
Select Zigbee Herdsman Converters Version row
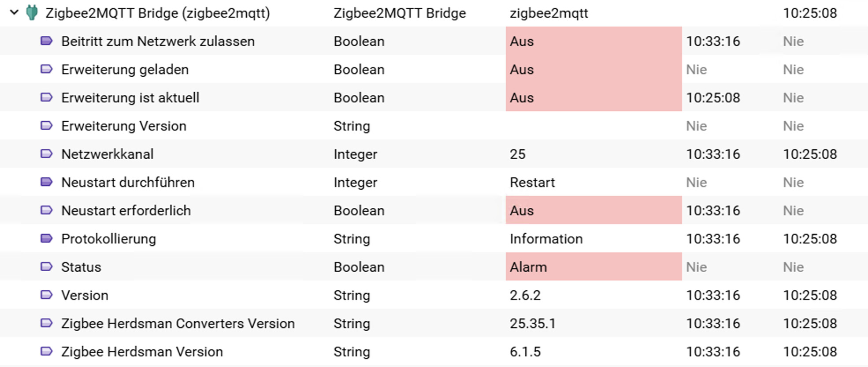click(x=178, y=323)
